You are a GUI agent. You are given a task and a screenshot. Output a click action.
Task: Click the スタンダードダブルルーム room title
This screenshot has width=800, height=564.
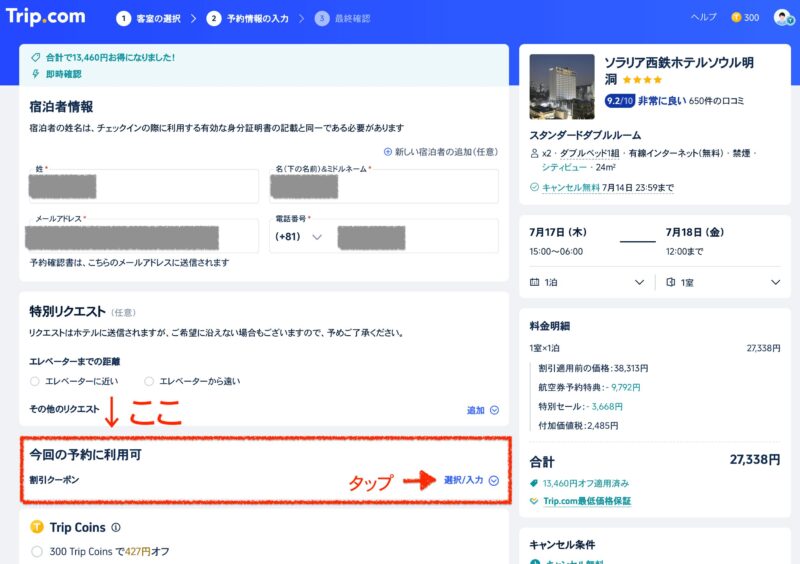[585, 135]
